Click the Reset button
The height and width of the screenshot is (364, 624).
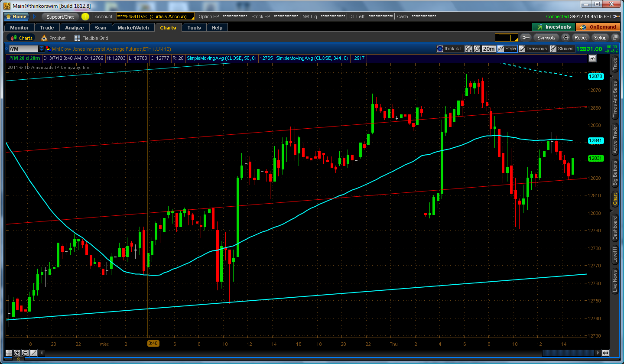[581, 38]
